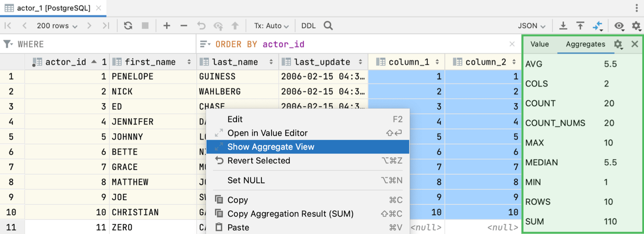Select the WAHLBERG last_name cell
The width and height of the screenshot is (644, 234).
point(238,92)
